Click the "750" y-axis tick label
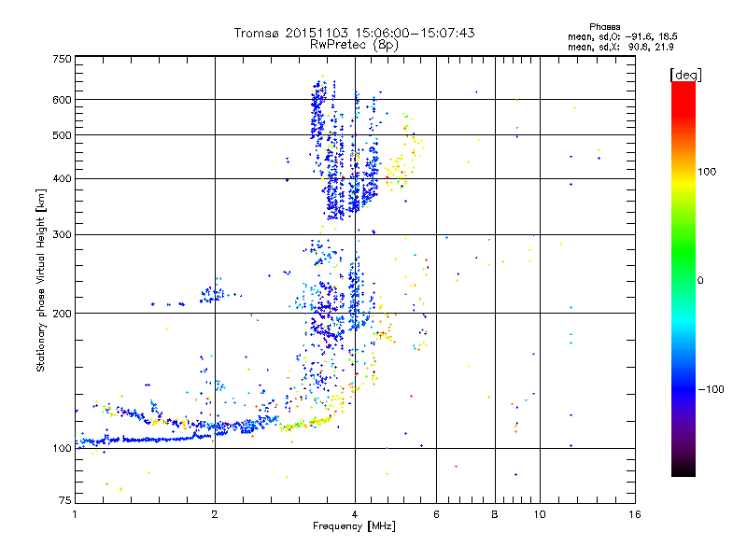This screenshot has width=747, height=560. [62, 59]
